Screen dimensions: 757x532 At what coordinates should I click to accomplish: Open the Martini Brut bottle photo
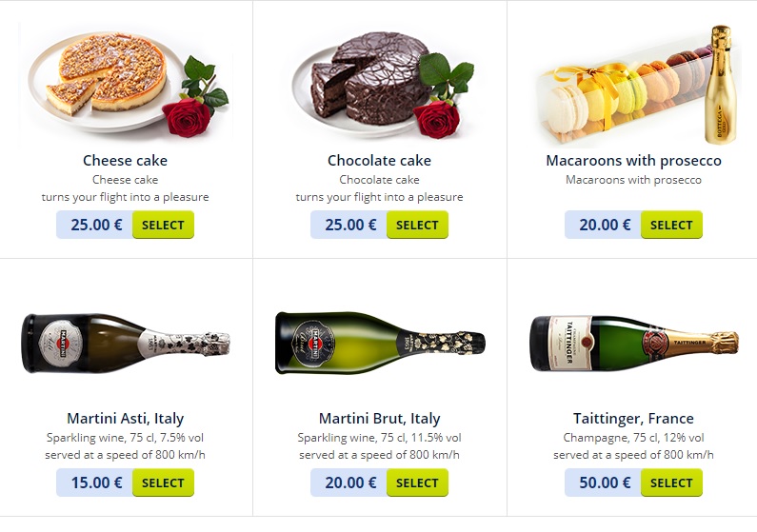click(x=379, y=343)
